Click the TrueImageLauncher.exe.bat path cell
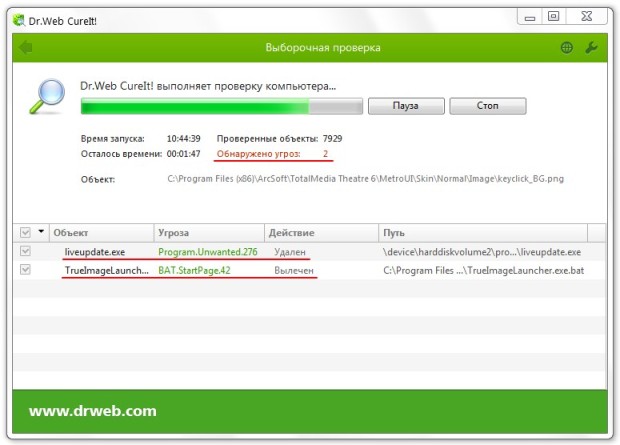 (484, 271)
